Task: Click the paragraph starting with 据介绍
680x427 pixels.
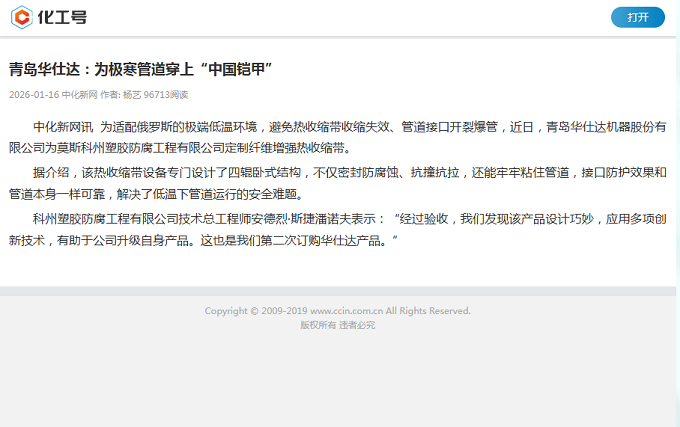Action: 337,183
